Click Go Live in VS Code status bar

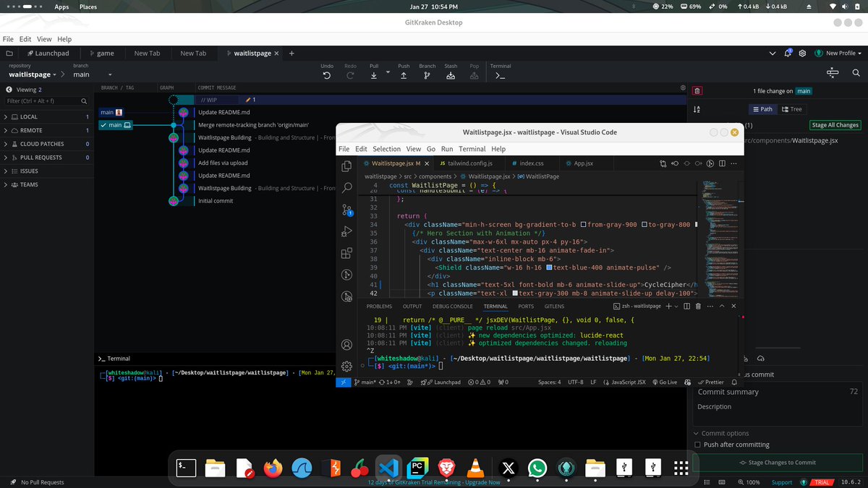tap(665, 382)
